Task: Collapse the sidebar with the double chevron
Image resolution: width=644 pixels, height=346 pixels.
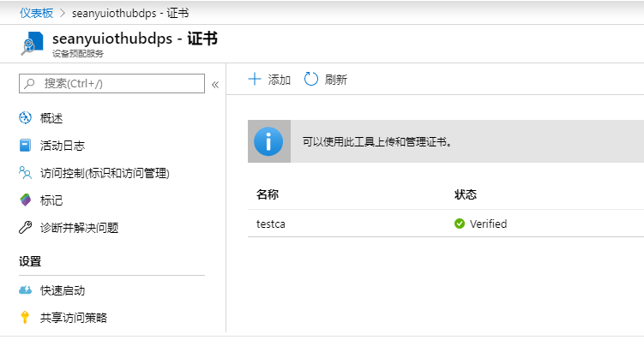Action: tap(215, 85)
